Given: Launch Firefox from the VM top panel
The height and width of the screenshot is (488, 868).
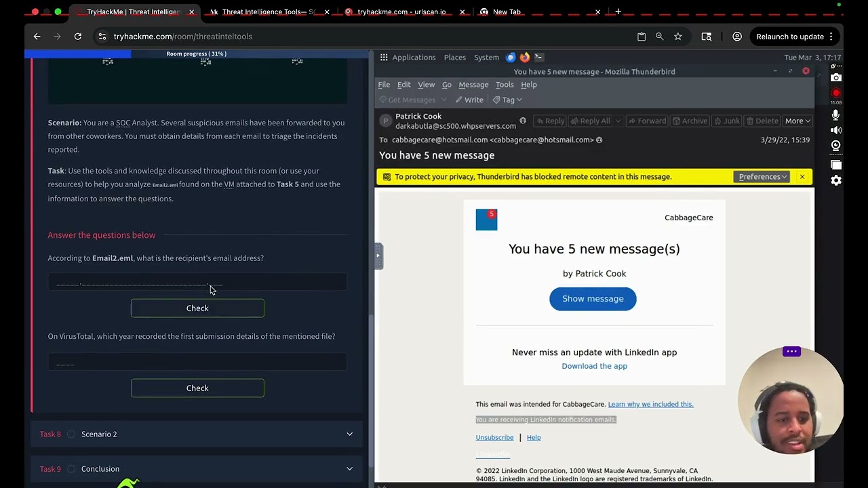Looking at the screenshot, I should coord(525,57).
